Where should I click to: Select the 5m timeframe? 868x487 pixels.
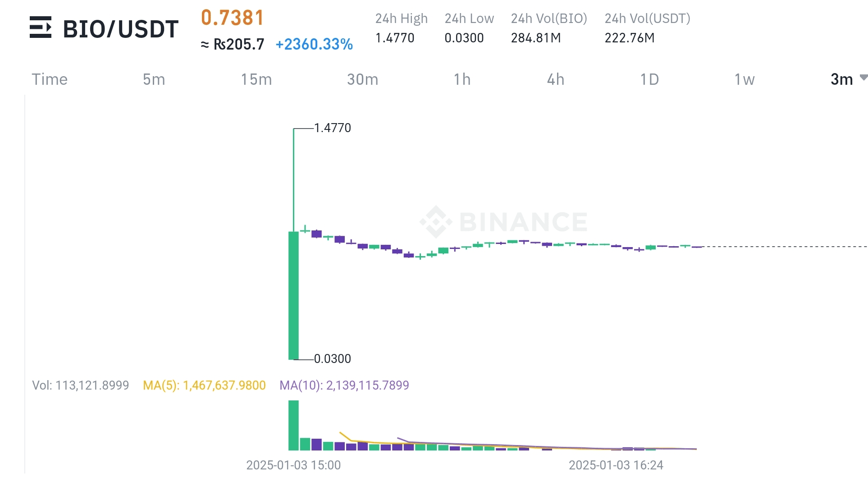(x=153, y=79)
